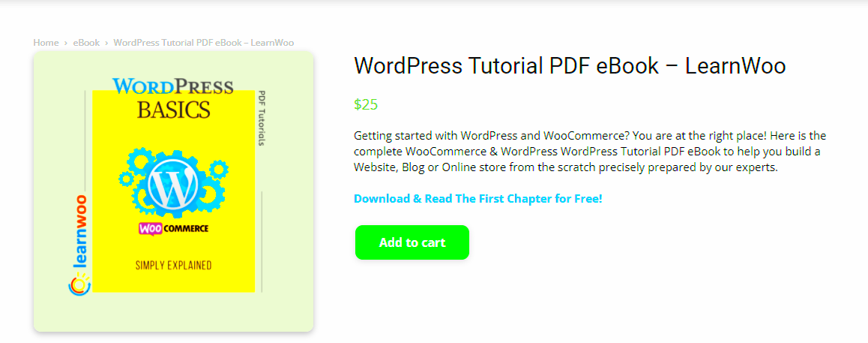Click the product title heading
Image resolution: width=868 pixels, height=343 pixels.
pyautogui.click(x=570, y=67)
